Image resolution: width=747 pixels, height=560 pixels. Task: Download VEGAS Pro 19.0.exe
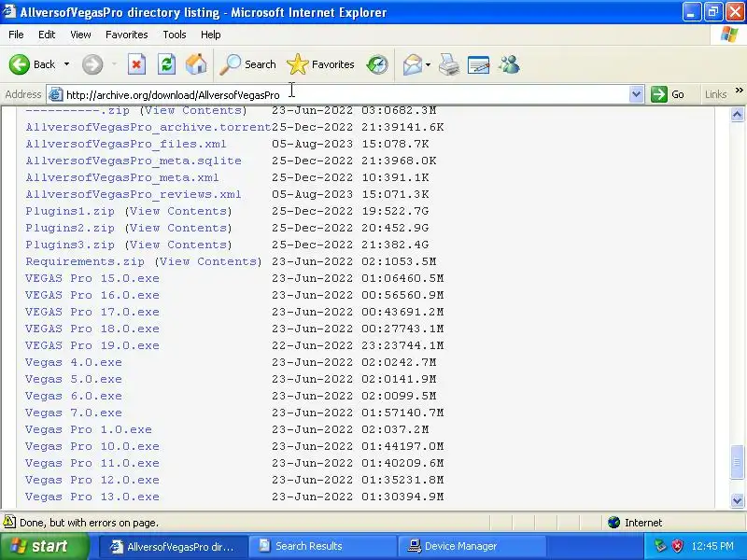[92, 345]
